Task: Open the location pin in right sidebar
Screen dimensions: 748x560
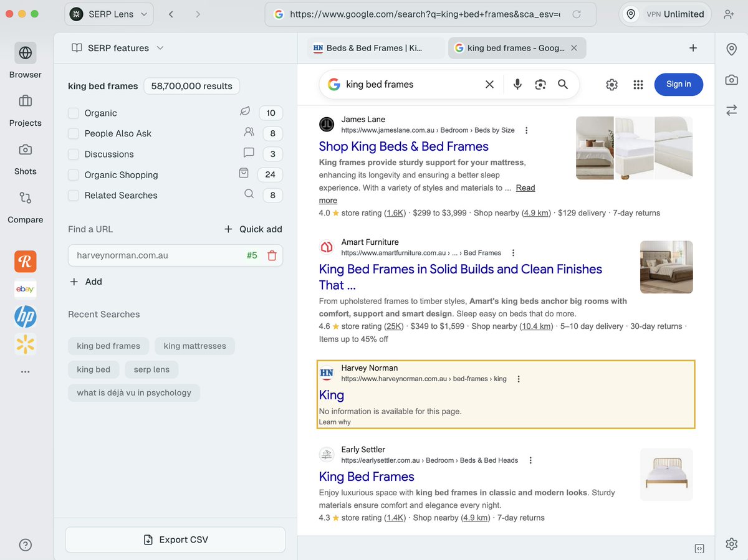Action: (732, 49)
